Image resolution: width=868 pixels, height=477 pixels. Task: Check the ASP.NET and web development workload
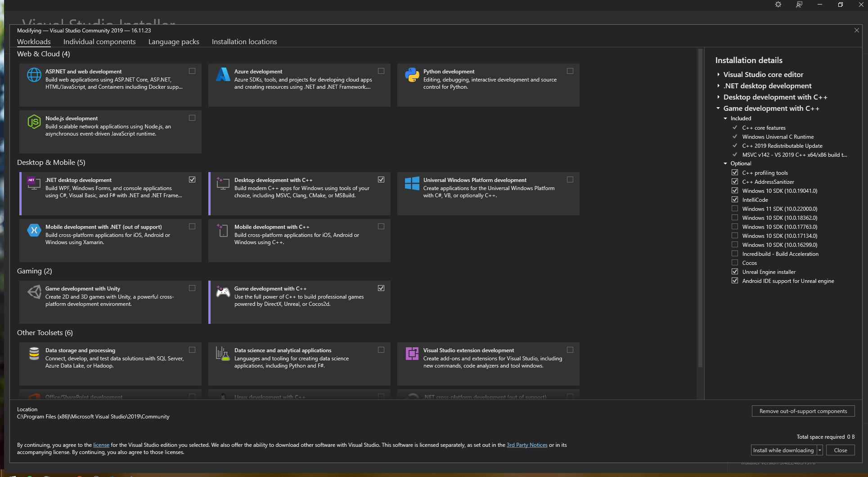click(x=192, y=71)
